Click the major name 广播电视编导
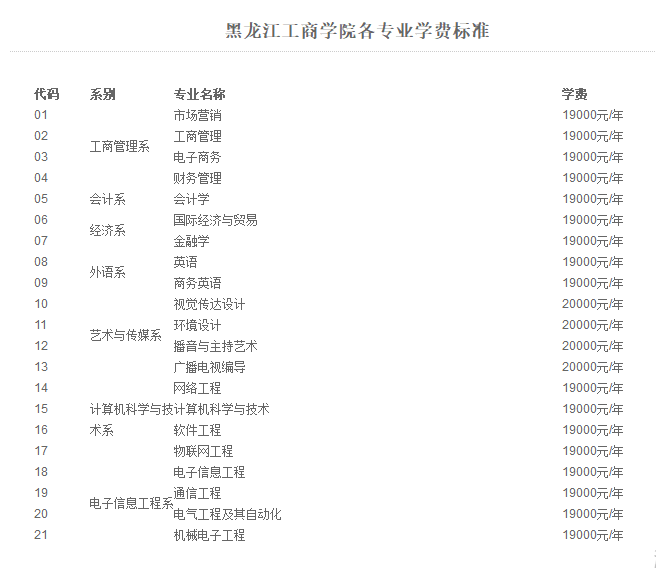The width and height of the screenshot is (656, 572). [210, 367]
